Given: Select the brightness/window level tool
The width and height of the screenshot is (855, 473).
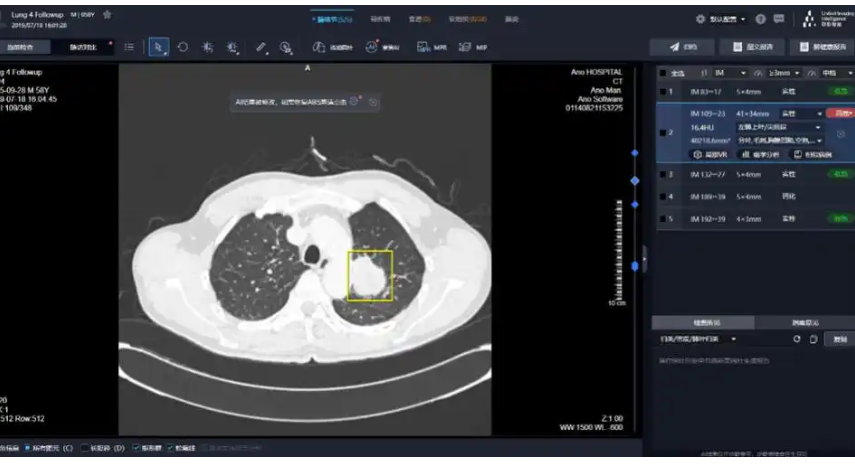Looking at the screenshot, I should pyautogui.click(x=208, y=47).
